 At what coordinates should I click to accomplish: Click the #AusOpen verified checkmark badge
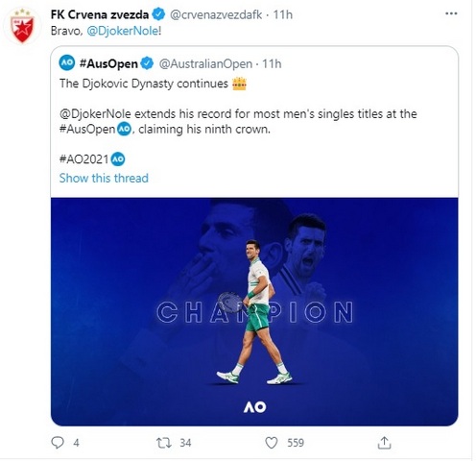click(147, 63)
